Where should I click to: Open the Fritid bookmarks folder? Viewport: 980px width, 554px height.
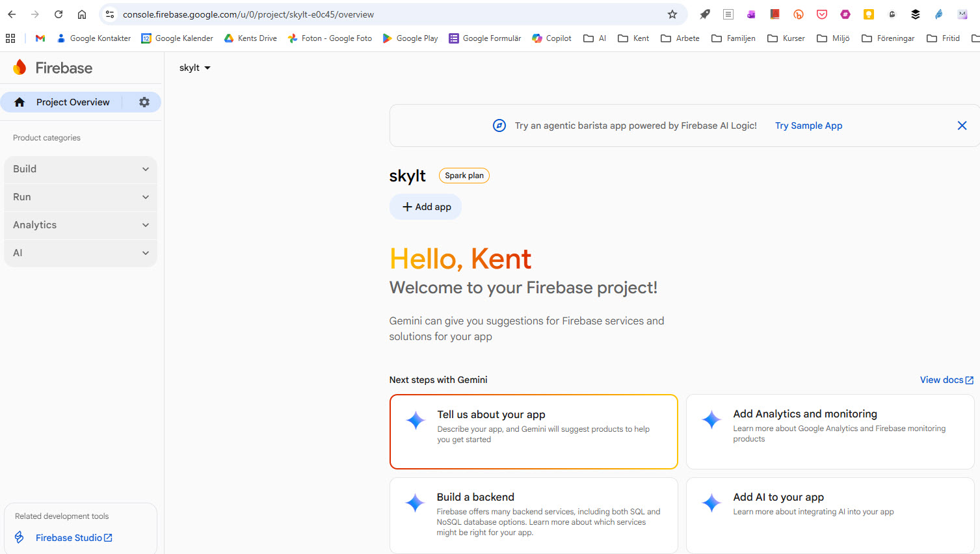tap(944, 38)
